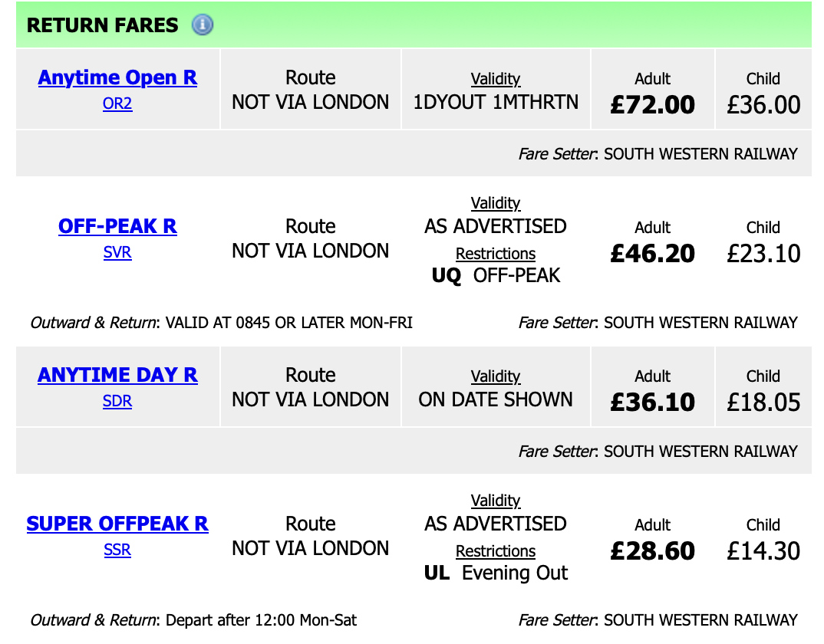Click the RETURN FARES section header
Image resolution: width=824 pixels, height=644 pixels.
click(102, 25)
